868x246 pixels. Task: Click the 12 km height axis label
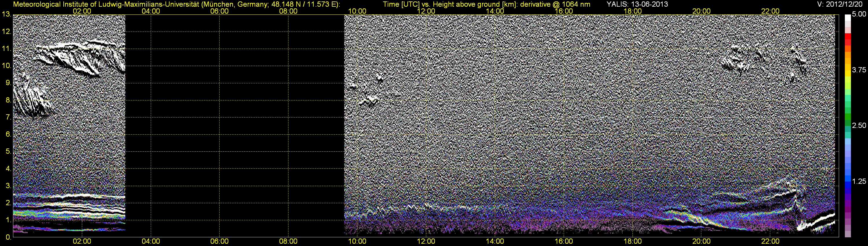(6, 31)
